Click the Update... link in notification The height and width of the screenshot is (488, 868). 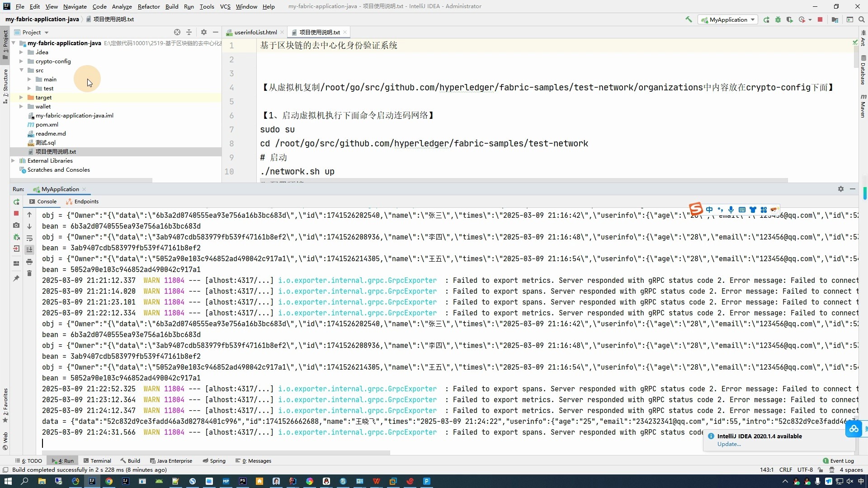coord(729,444)
